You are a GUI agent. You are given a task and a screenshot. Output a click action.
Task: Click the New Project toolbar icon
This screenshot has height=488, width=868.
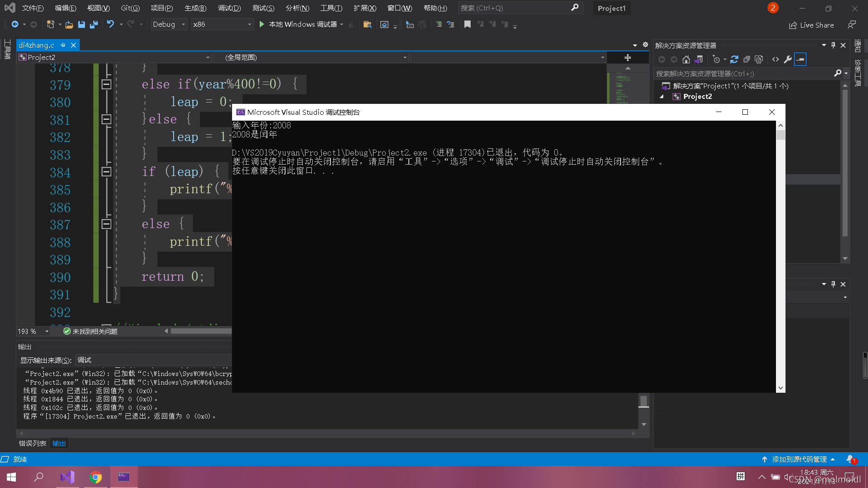(50, 24)
